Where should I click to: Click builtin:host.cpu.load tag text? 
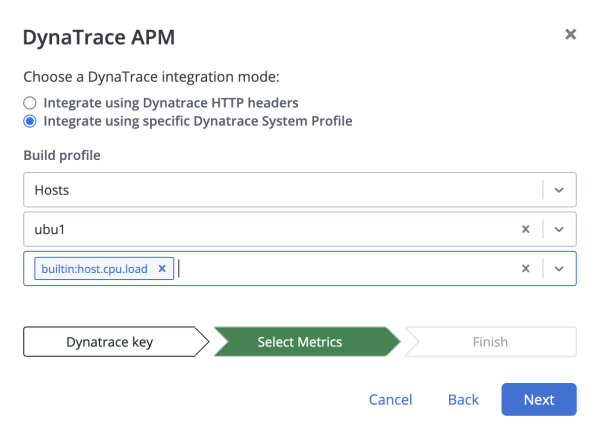point(94,269)
